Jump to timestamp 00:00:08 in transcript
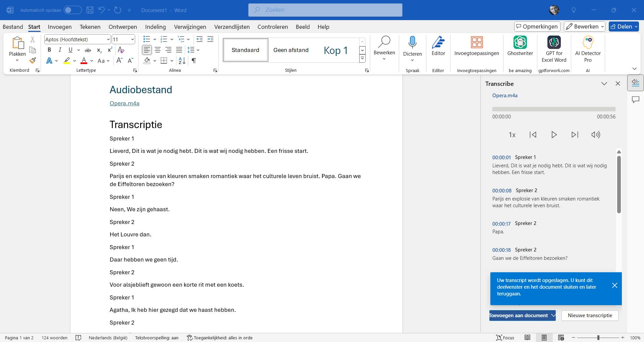This screenshot has width=644, height=342. pos(501,190)
